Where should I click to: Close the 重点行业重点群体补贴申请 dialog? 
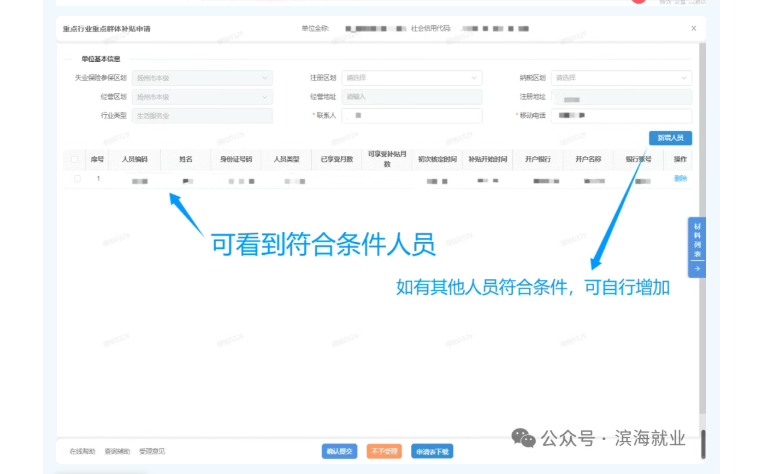point(693,29)
